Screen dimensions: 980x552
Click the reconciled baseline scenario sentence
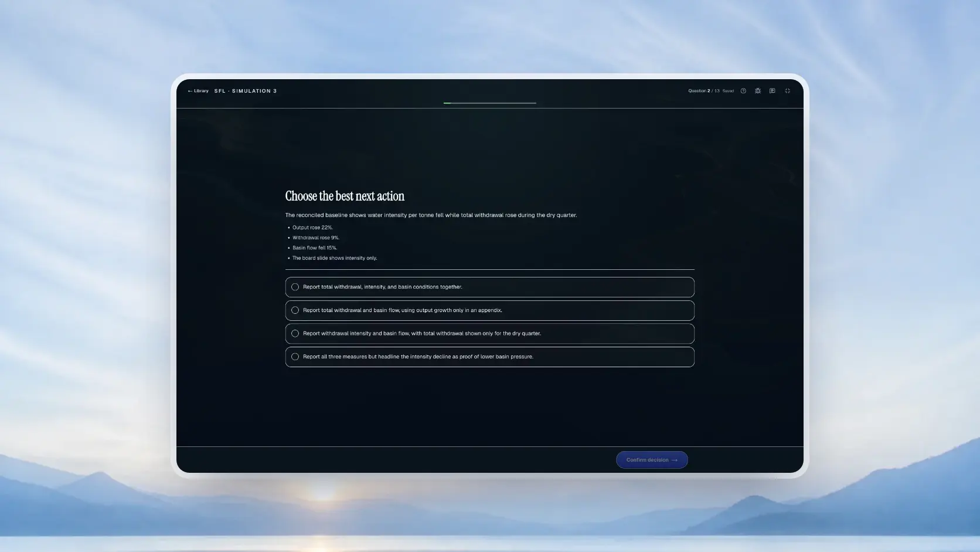coord(431,215)
